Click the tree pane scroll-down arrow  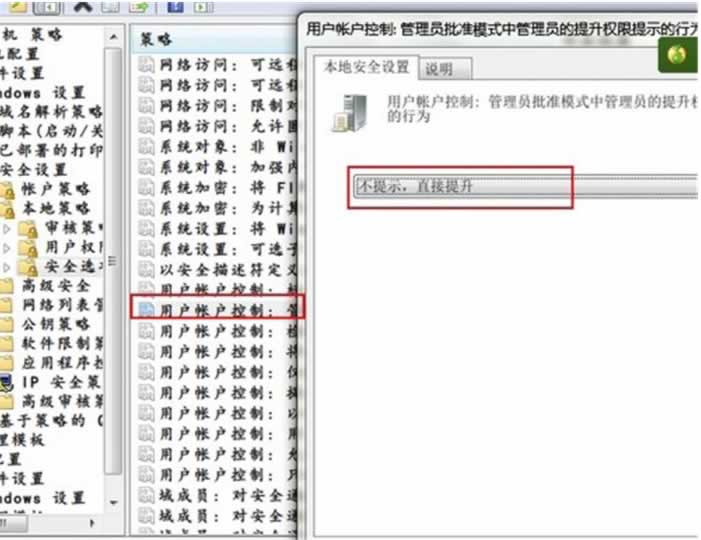coord(114,502)
